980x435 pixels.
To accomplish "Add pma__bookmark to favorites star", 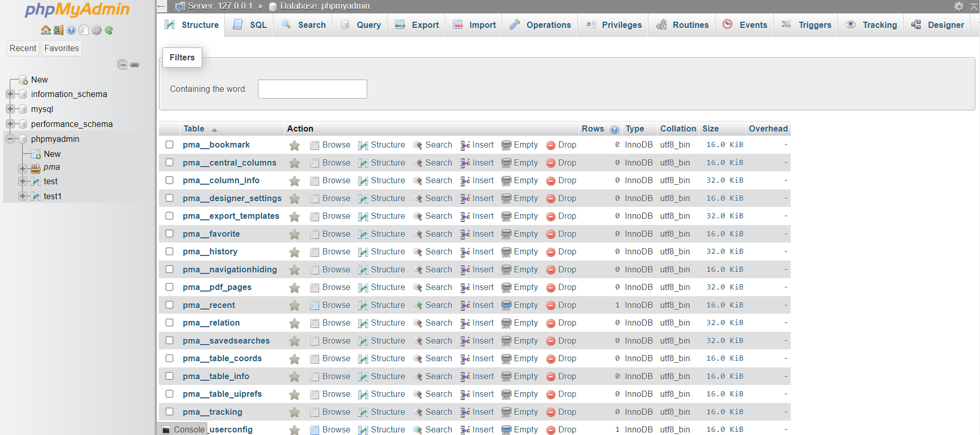I will coord(295,146).
